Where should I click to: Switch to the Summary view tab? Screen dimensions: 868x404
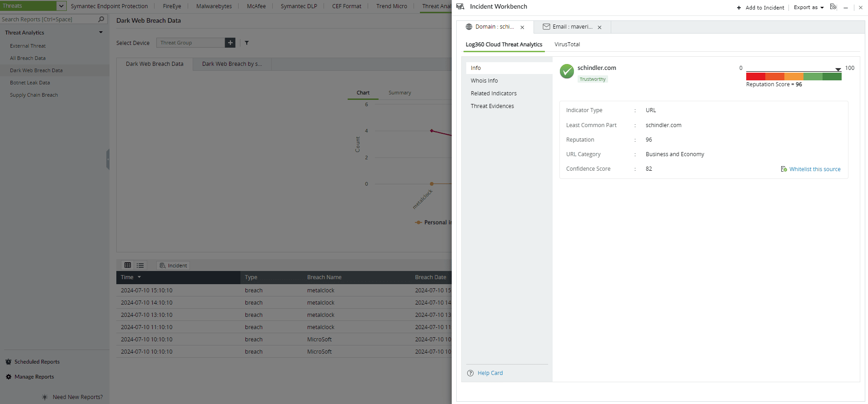tap(400, 93)
